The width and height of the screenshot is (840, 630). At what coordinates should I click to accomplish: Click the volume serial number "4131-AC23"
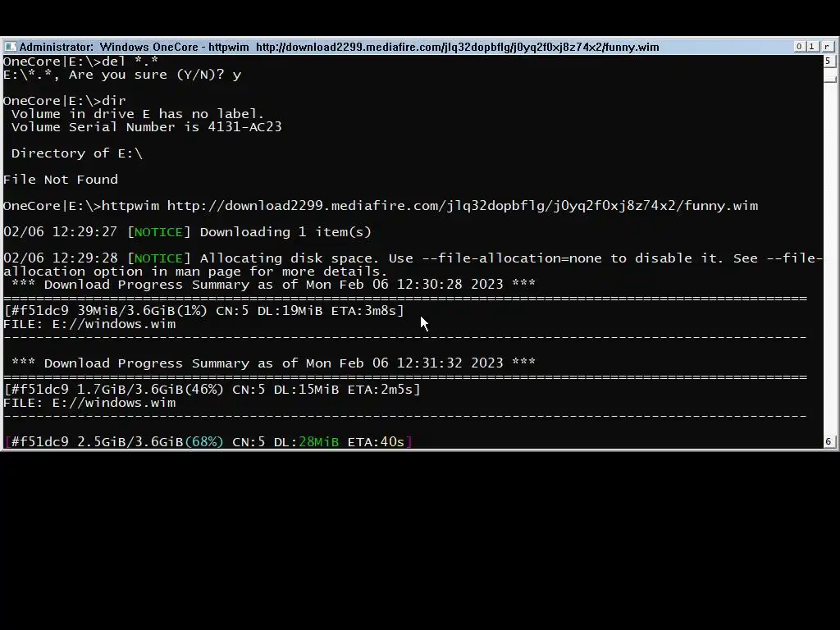pos(244,127)
